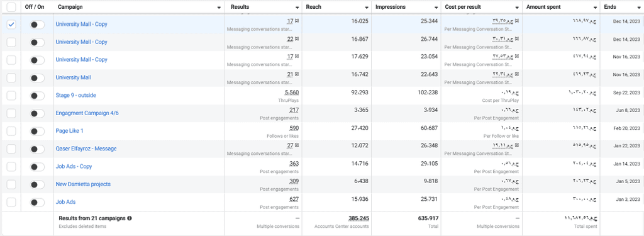Image resolution: width=644 pixels, height=236 pixels.
Task: Click attribution icon next to Qaser Elfayroz result 27
Action: coord(297,145)
